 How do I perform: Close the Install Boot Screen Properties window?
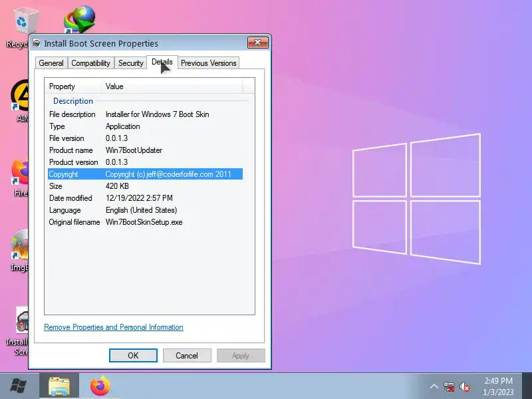tap(258, 43)
